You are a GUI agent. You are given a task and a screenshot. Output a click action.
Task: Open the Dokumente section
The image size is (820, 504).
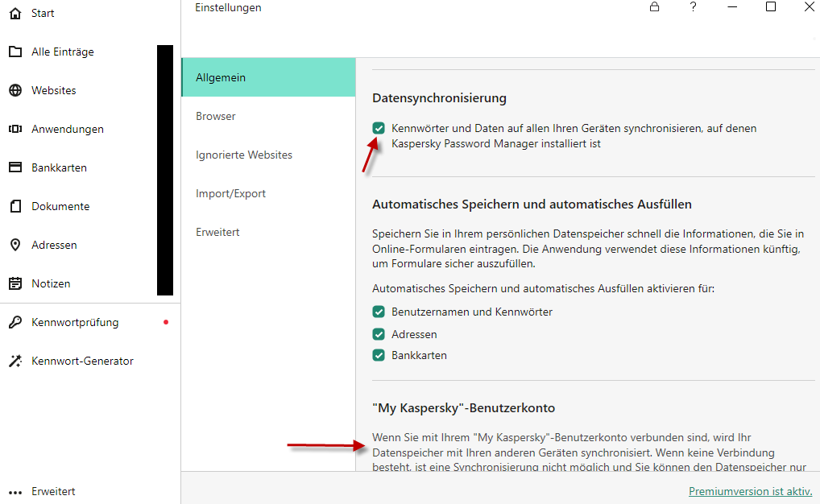tap(60, 207)
